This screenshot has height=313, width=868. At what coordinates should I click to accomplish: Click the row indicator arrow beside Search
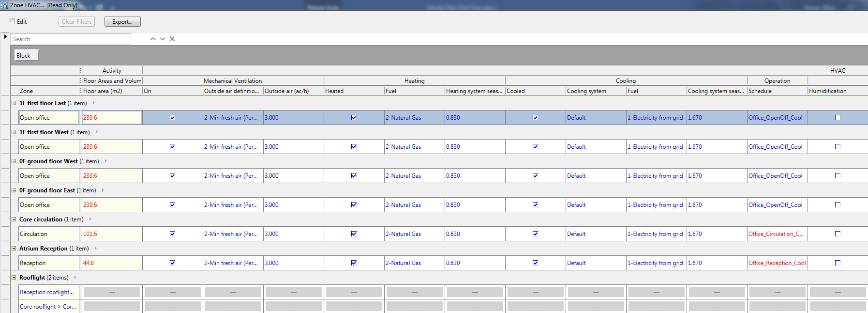pos(5,37)
